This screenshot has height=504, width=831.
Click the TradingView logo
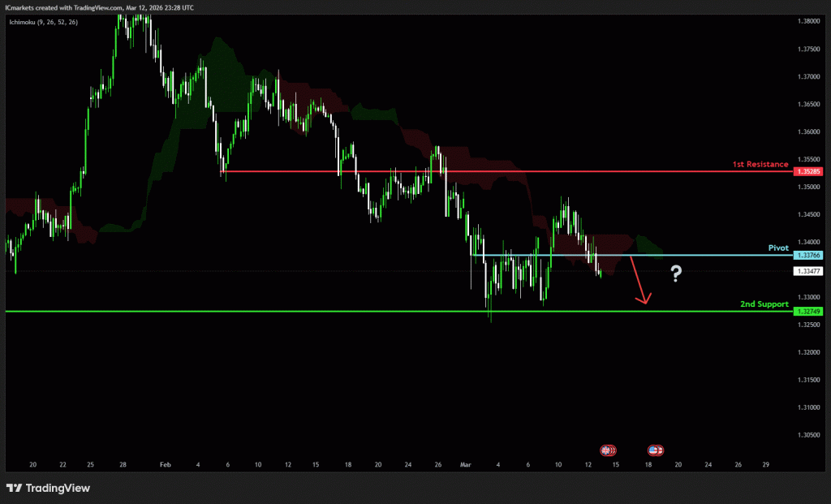tap(48, 488)
